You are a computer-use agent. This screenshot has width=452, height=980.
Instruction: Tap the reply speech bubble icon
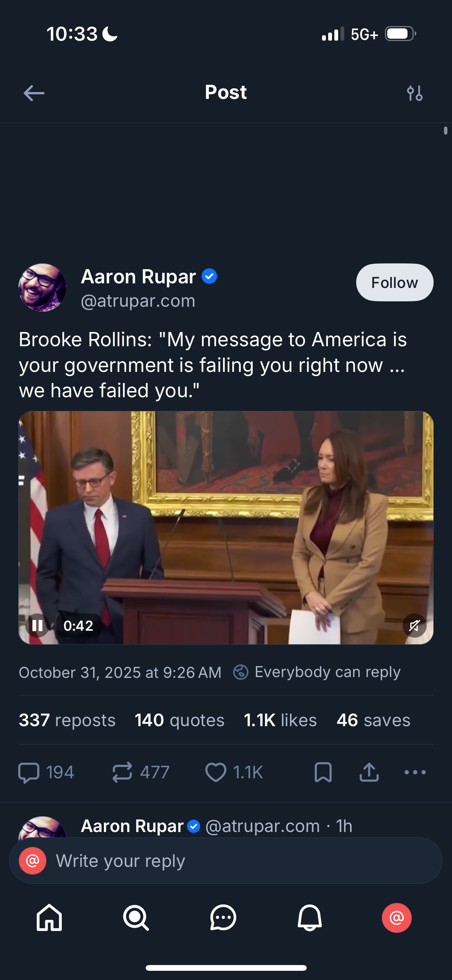pyautogui.click(x=29, y=772)
